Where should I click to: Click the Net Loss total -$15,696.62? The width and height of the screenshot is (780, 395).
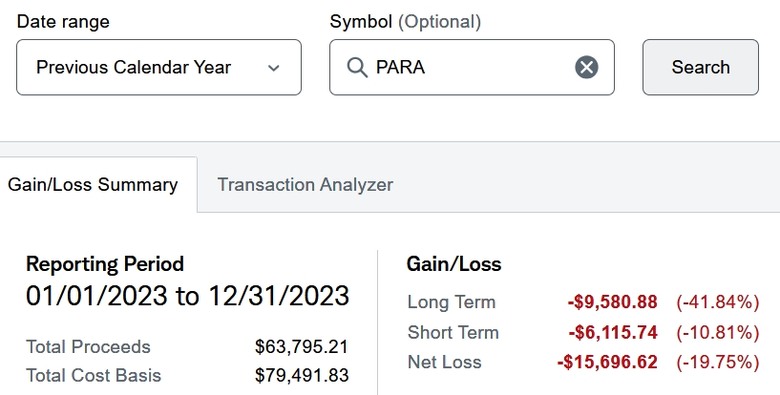(607, 362)
